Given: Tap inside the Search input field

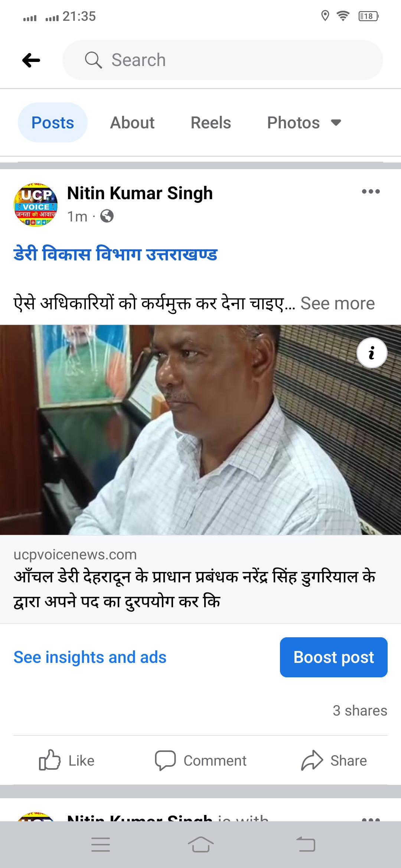Looking at the screenshot, I should (223, 60).
